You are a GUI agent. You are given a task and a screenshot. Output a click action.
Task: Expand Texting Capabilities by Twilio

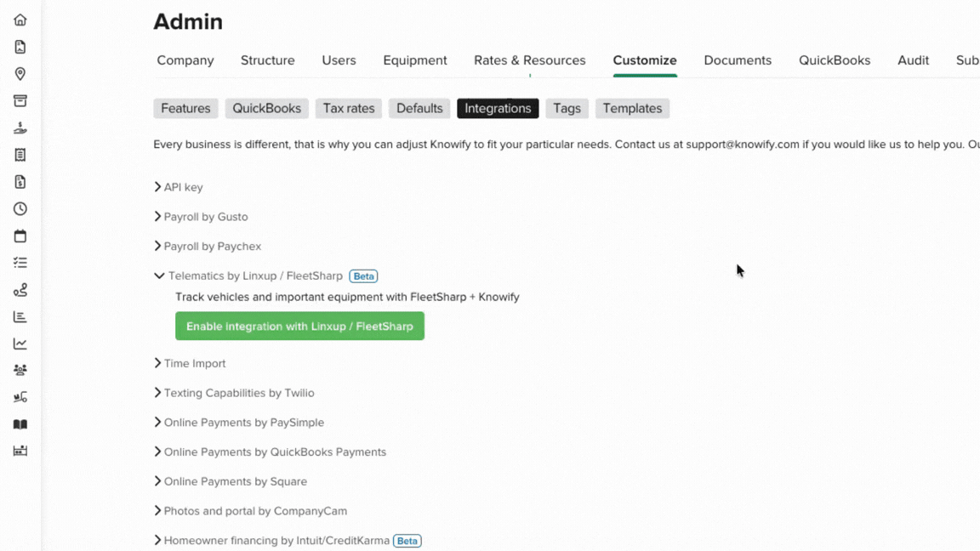coord(238,393)
